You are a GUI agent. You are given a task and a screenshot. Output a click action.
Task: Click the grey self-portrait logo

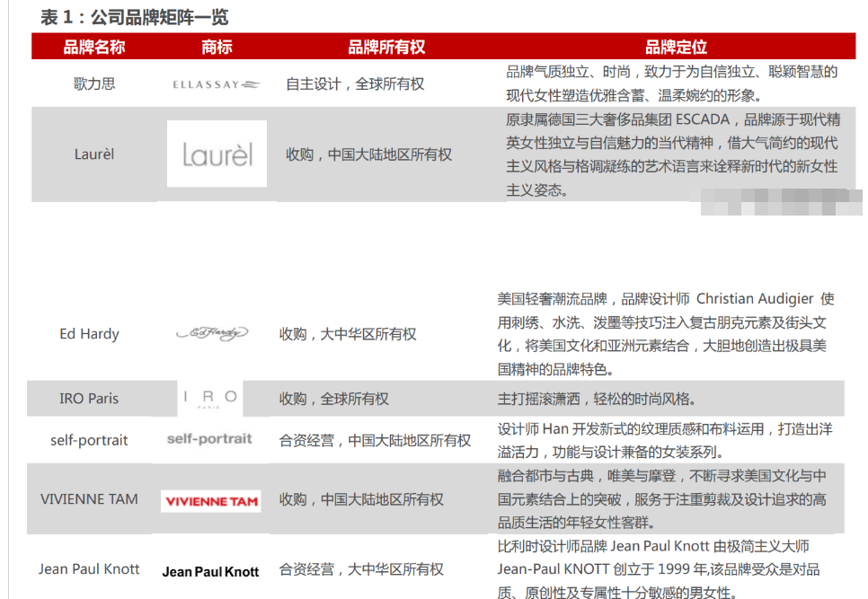209,438
